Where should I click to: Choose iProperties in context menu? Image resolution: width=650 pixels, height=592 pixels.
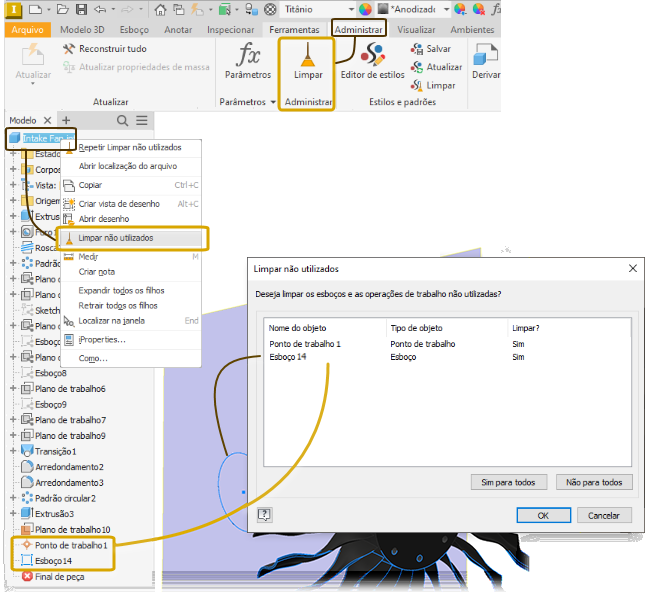[x=131, y=340]
